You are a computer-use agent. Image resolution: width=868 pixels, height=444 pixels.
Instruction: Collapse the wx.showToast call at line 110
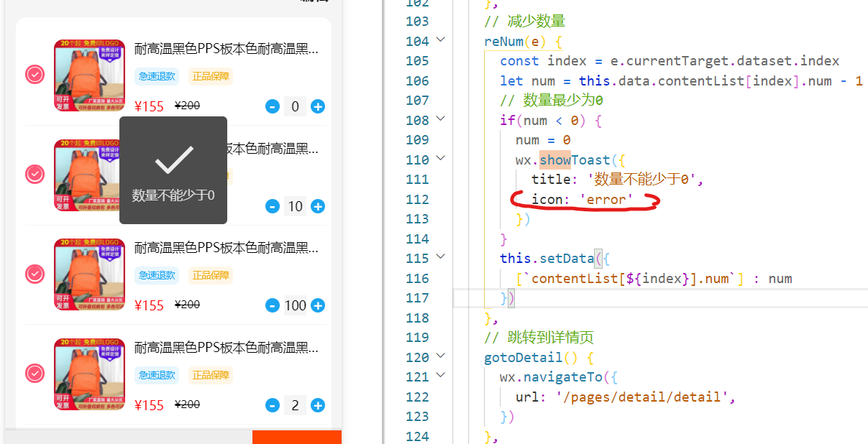pos(441,159)
